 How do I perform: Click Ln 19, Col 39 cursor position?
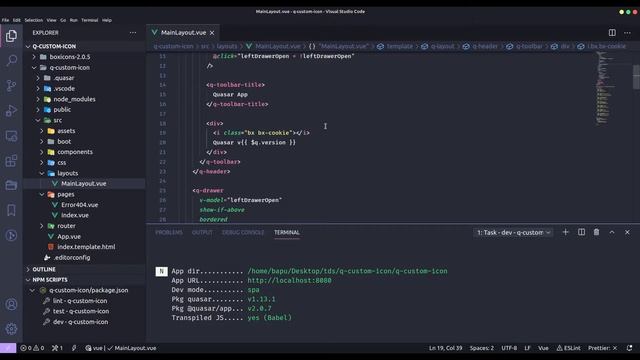(x=445, y=348)
